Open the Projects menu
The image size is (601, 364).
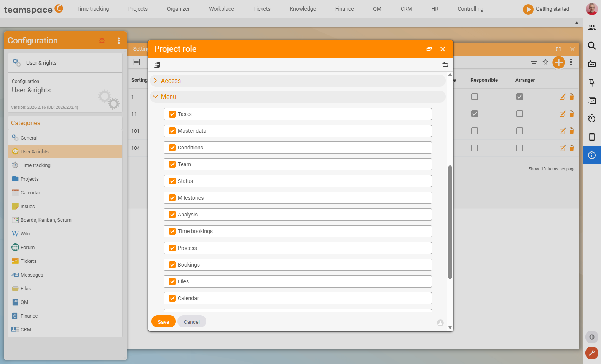point(138,9)
